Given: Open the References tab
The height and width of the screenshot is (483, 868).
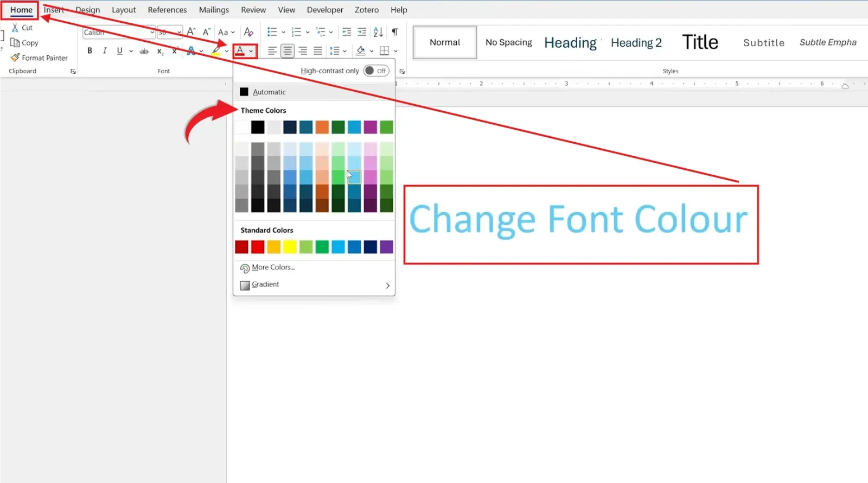Looking at the screenshot, I should [167, 10].
